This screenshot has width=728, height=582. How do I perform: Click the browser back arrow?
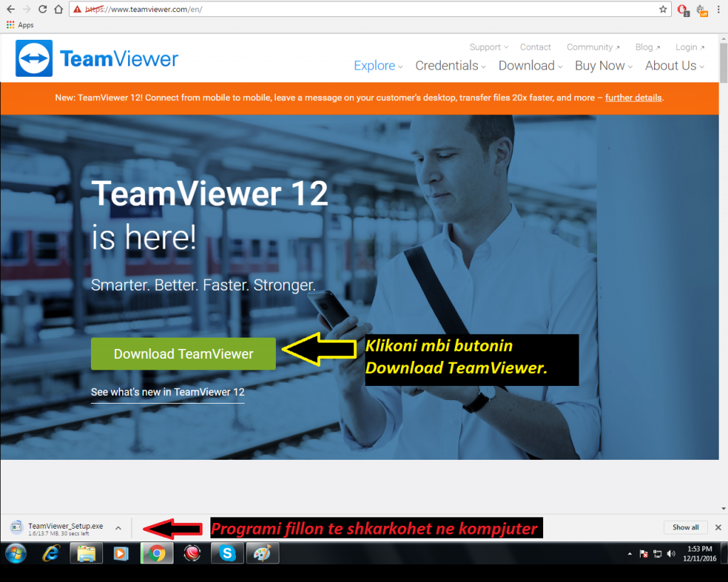[11, 9]
